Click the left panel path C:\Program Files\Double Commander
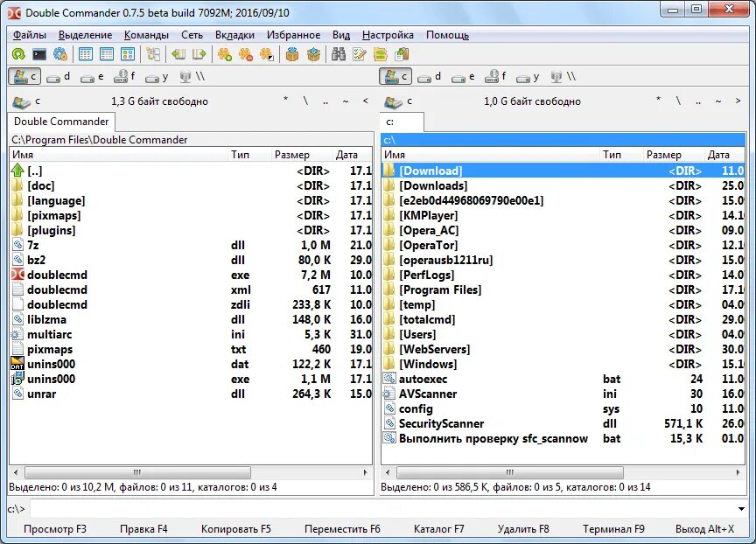 pos(100,140)
